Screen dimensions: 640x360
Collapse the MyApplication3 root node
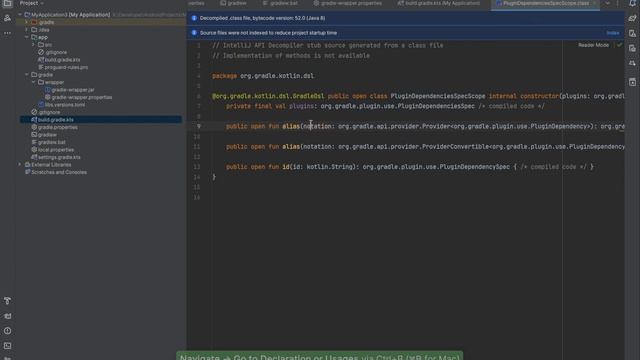(x=20, y=15)
